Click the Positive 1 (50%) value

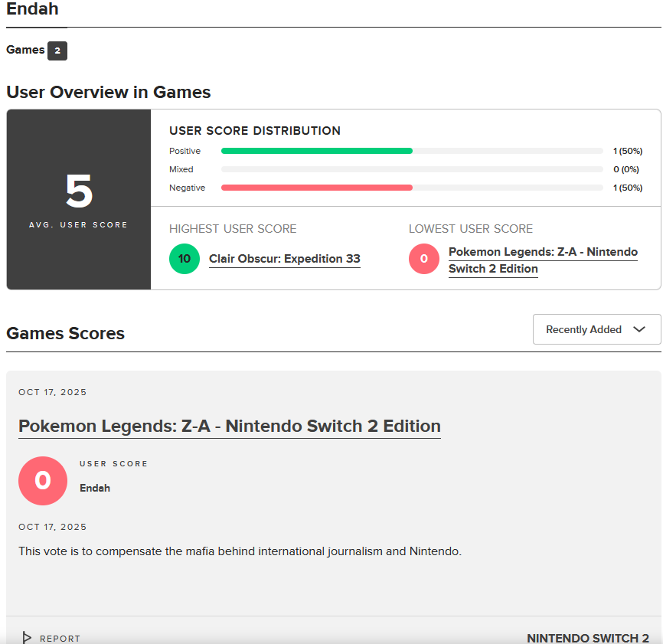click(x=628, y=151)
